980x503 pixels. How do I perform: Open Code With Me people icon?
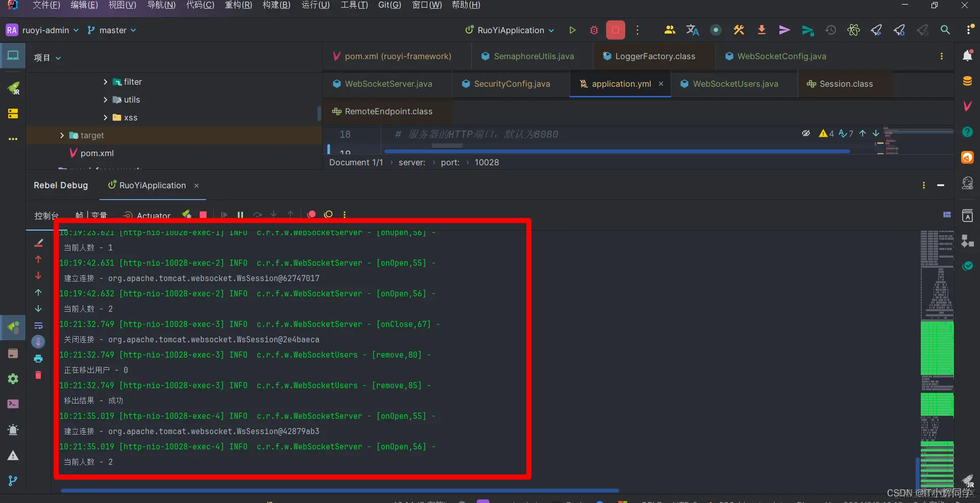[x=670, y=30]
